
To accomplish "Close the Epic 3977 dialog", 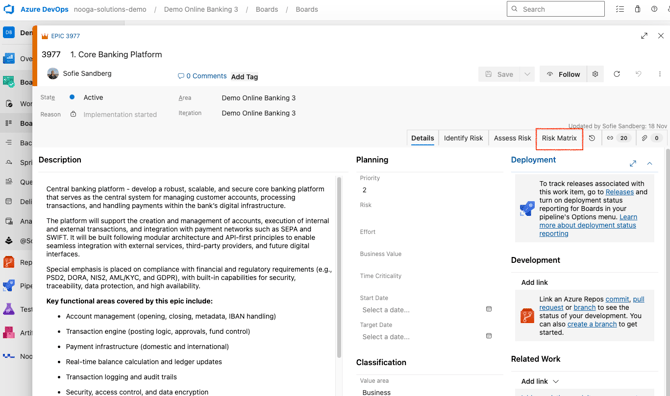I will coord(661,36).
